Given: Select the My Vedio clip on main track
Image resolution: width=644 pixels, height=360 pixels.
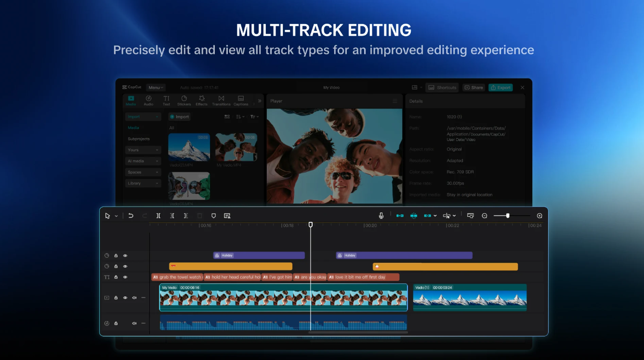Looking at the screenshot, I should [x=283, y=297].
